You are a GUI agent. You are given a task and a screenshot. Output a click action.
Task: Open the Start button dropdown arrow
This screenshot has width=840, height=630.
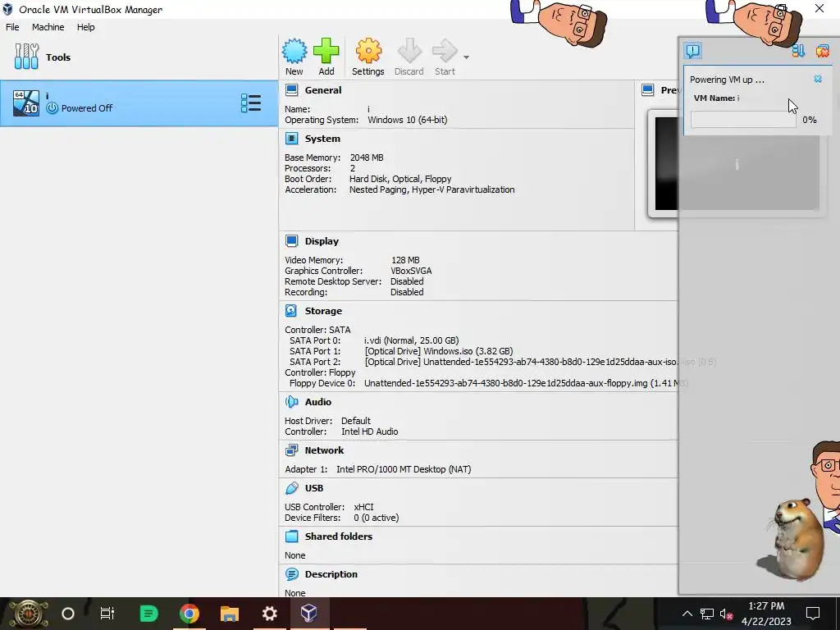466,57
